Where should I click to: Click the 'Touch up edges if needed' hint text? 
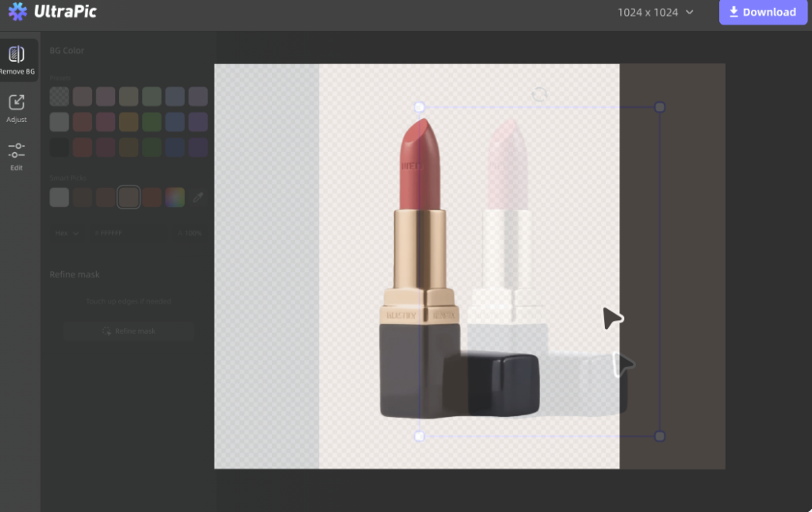point(128,301)
